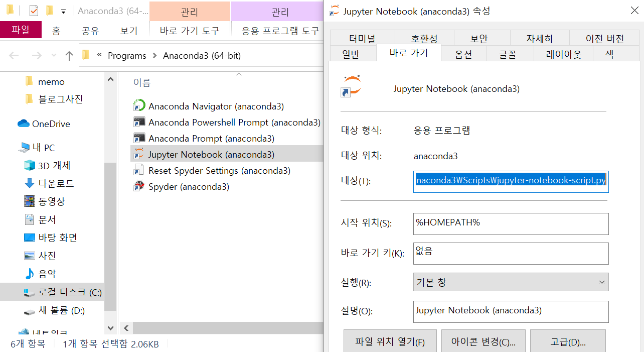Go up one folder level arrow
Viewport: 644px width, 352px height.
tap(69, 56)
